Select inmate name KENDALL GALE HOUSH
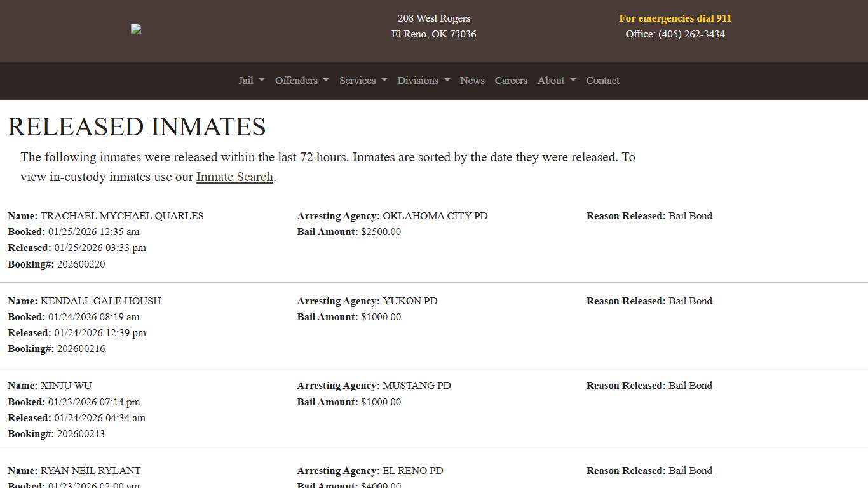Screen dimensions: 868x488 click(100, 301)
